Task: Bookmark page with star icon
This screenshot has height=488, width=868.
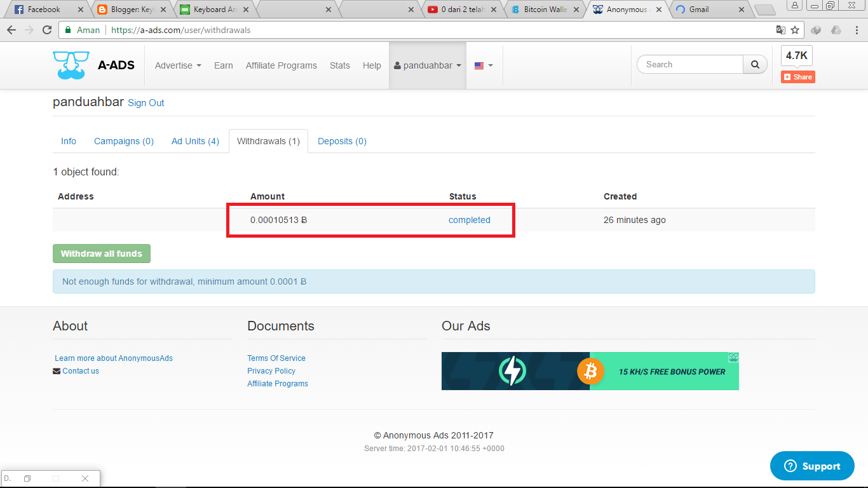Action: (x=794, y=30)
